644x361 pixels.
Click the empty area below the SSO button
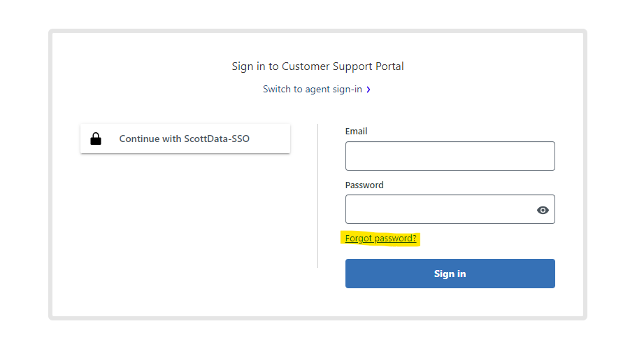(185, 224)
